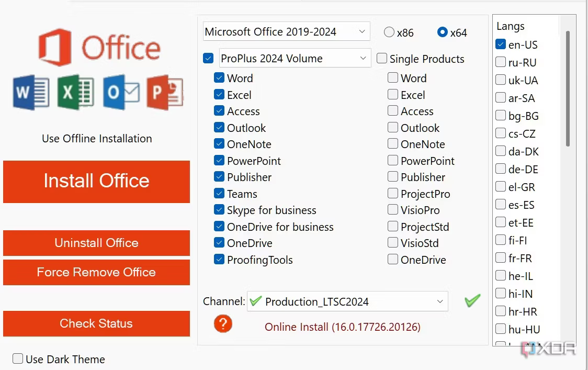This screenshot has width=588, height=370.
Task: Uncheck OneDrive for business component
Action: click(219, 226)
